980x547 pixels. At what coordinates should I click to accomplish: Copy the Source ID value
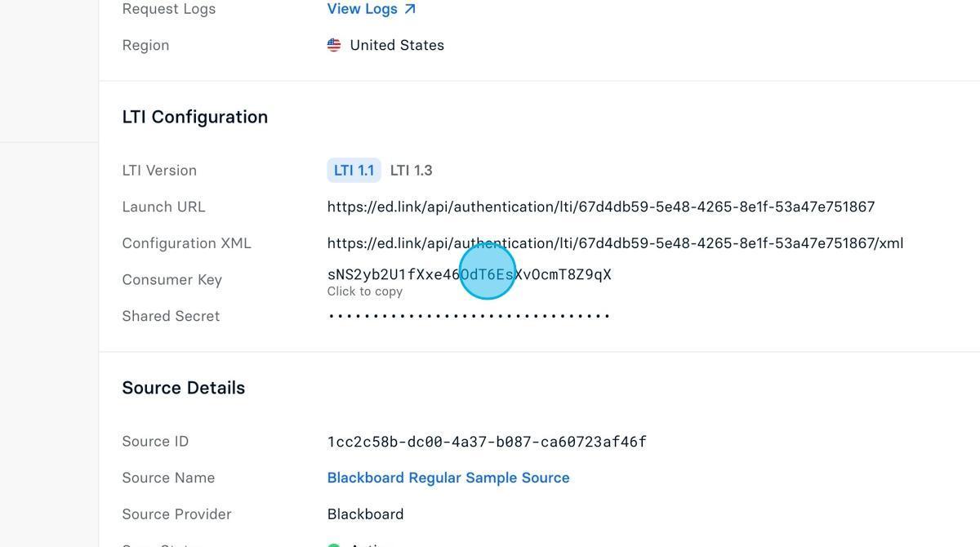(x=487, y=442)
